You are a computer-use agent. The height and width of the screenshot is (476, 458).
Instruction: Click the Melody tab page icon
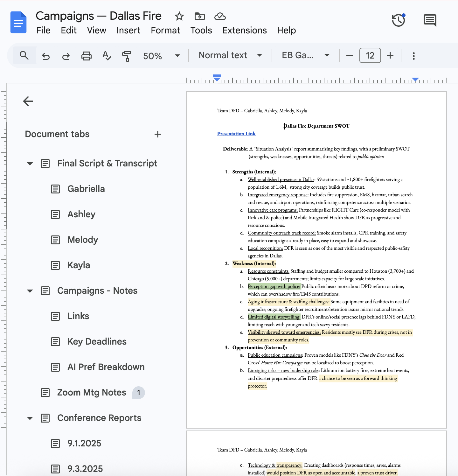coord(55,240)
